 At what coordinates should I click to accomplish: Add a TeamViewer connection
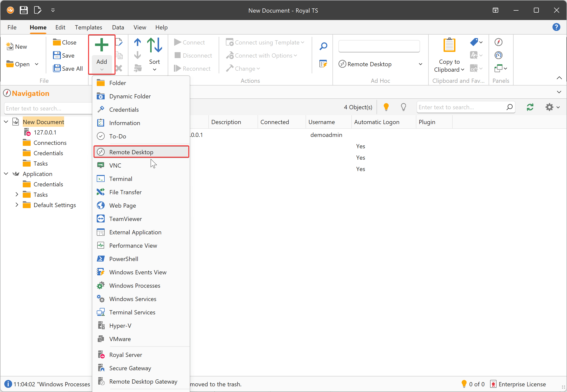[x=125, y=219]
